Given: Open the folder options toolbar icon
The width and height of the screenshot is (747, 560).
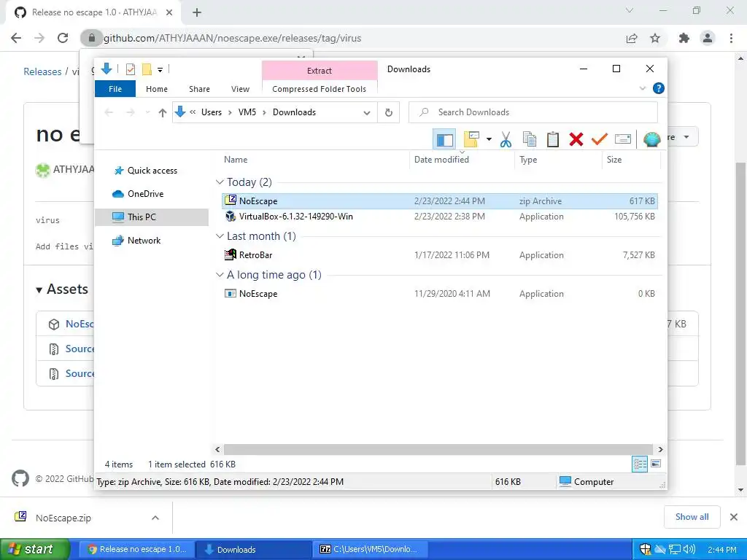Looking at the screenshot, I should point(471,139).
